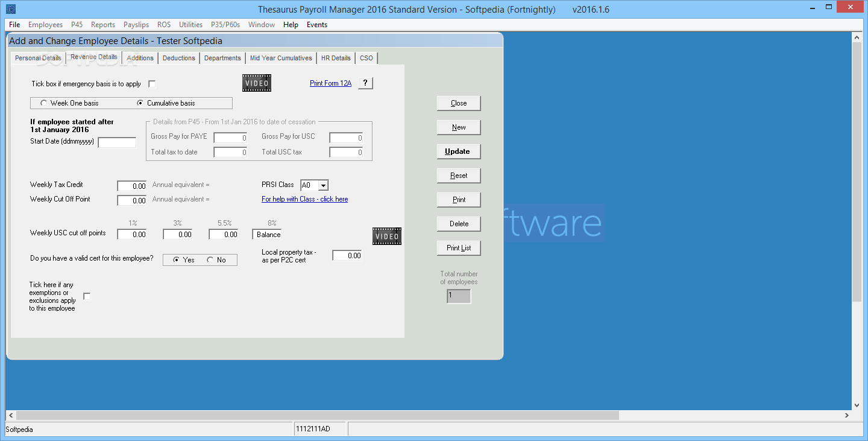Image resolution: width=868 pixels, height=441 pixels.
Task: Open the Employees menu
Action: point(45,25)
